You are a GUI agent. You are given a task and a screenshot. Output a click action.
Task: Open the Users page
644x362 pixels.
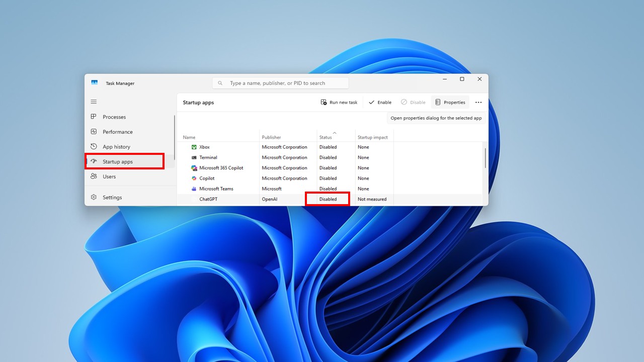109,176
